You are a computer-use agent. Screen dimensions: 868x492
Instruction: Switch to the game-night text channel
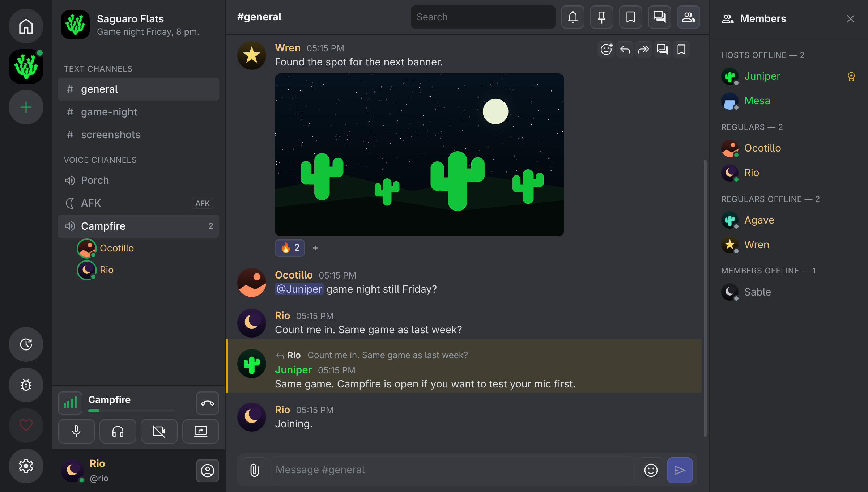point(139,112)
